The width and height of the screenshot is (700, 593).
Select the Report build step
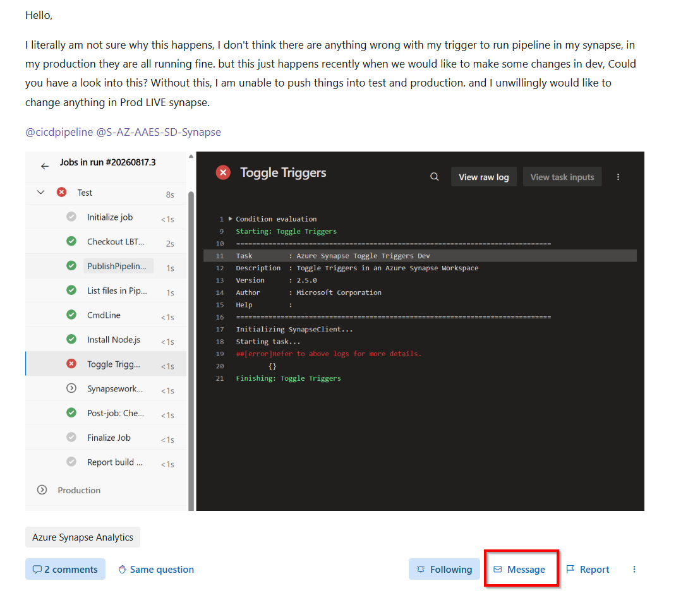tap(106, 463)
